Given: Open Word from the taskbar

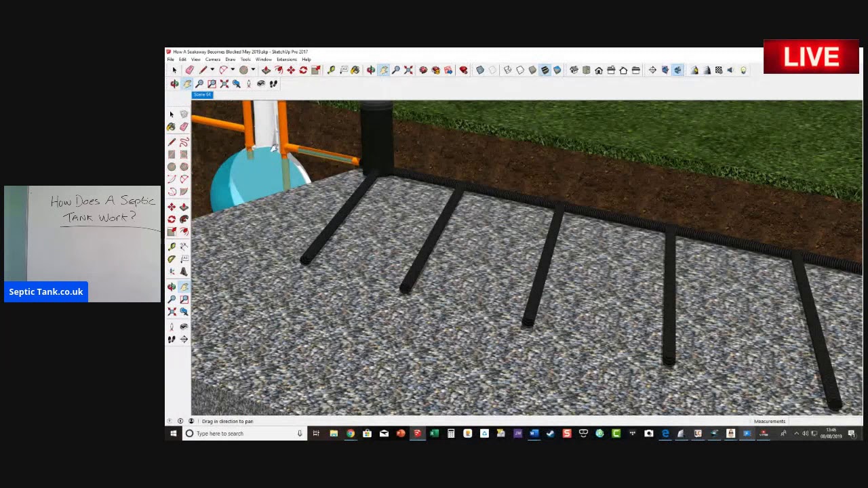Looking at the screenshot, I should click(x=534, y=434).
